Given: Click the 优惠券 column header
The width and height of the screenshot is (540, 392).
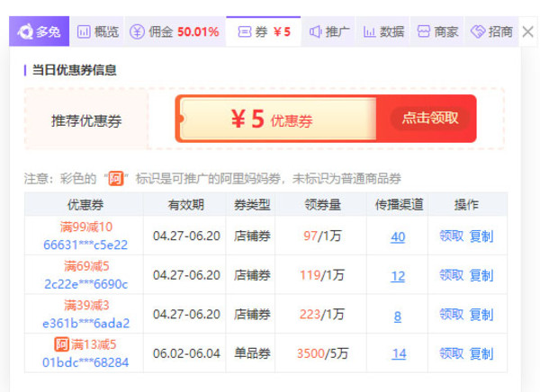Looking at the screenshot, I should pyautogui.click(x=85, y=205).
